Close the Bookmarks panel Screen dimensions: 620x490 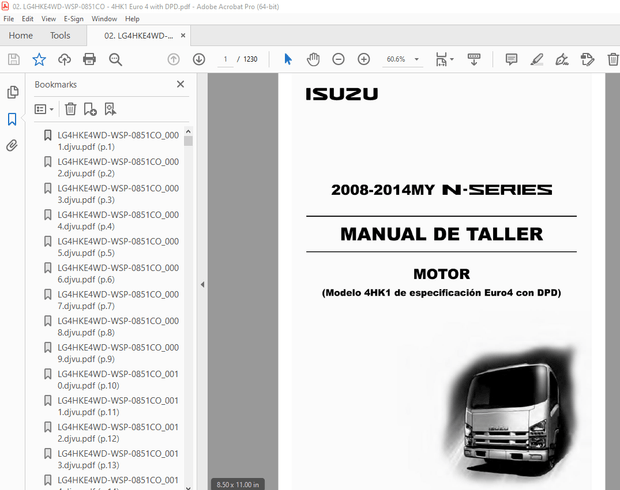(x=180, y=84)
